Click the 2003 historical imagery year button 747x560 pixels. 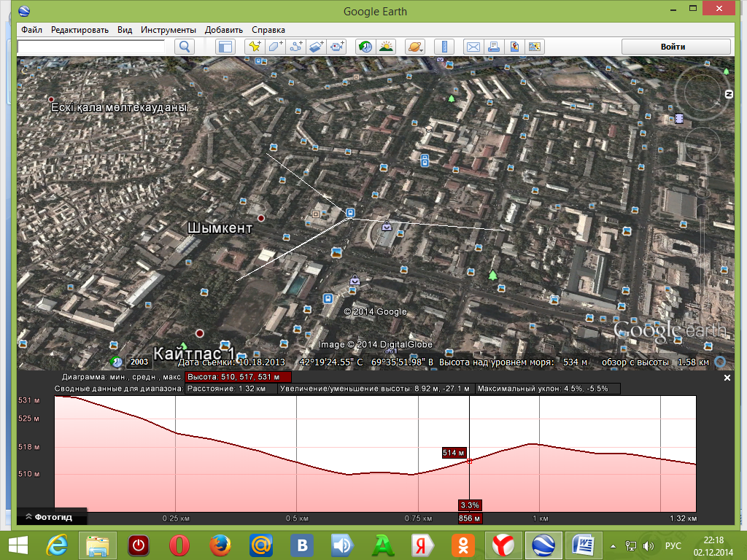pyautogui.click(x=139, y=362)
